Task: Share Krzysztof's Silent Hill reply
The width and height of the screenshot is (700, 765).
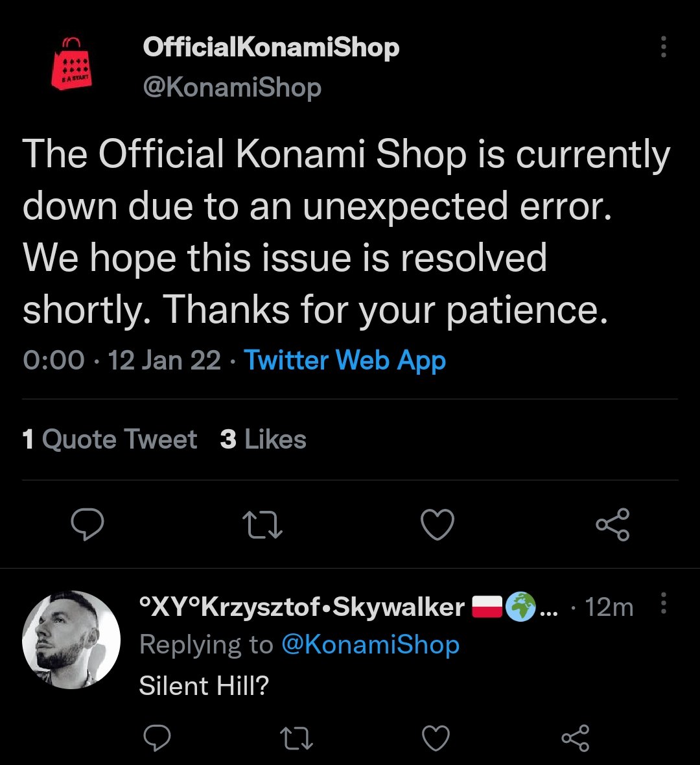Action: (576, 737)
